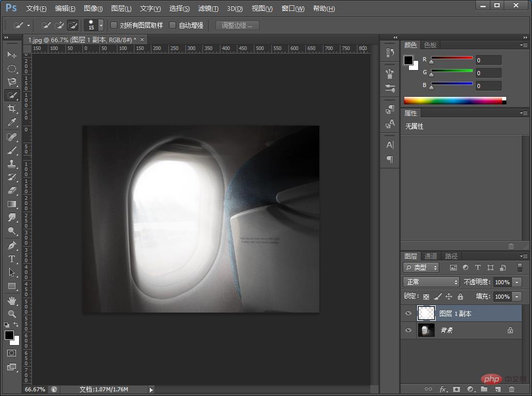532x396 pixels.
Task: Toggle Quick Mask mode
Action: tap(11, 353)
